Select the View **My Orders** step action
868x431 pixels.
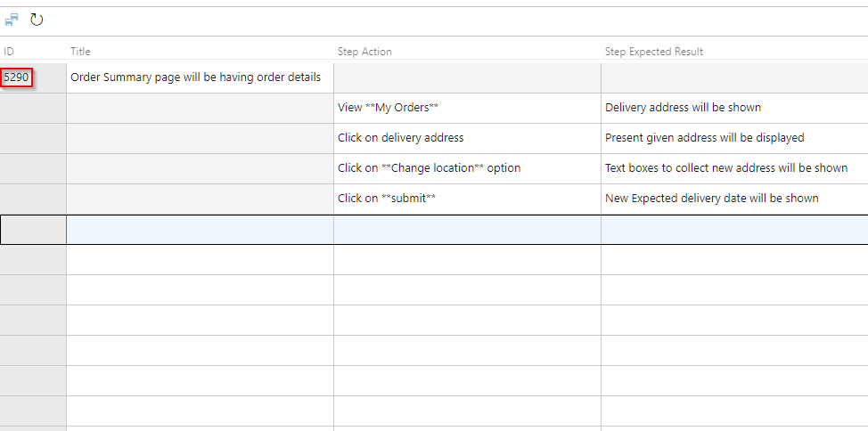467,108
